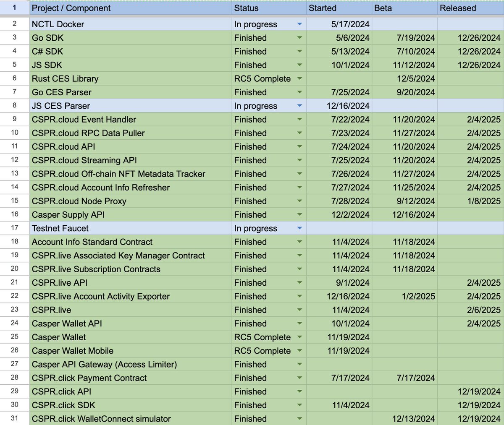Viewport: 504px width, 425px height.
Task: Click Started date 12/16/2024 for JS CES Parser
Action: [339, 106]
